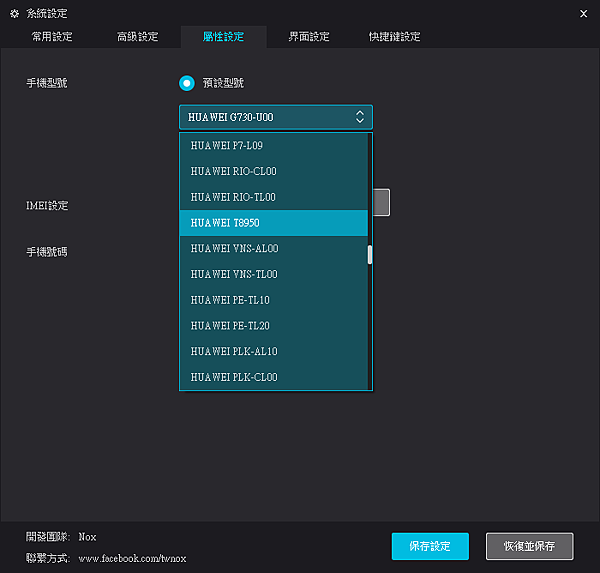This screenshot has height=573, width=600.
Task: Pick HUAWEI RIO-TL00 in the model list
Action: (274, 197)
